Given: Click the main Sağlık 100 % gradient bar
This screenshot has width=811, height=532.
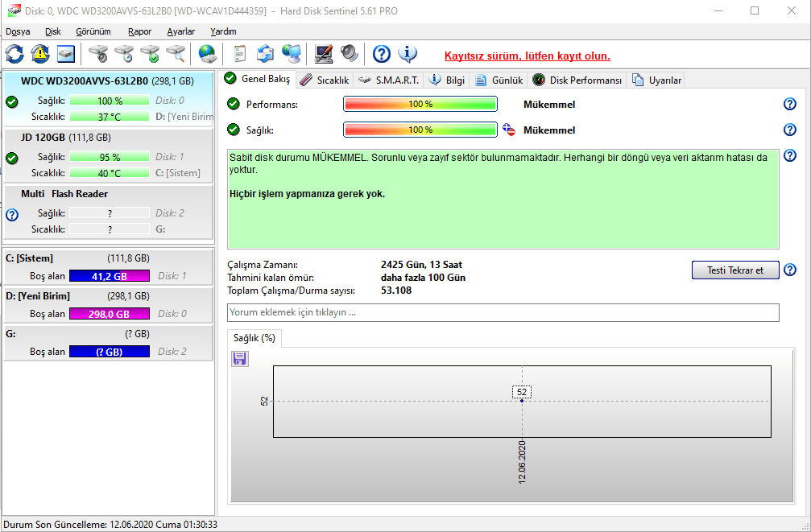Looking at the screenshot, I should tap(420, 130).
